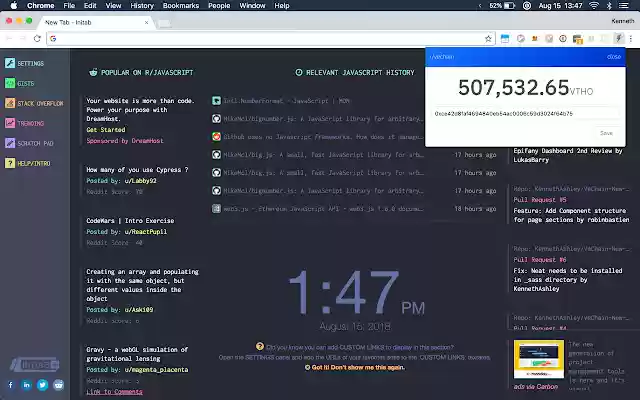Open the People menu
Image resolution: width=640 pixels, height=400 pixels.
(x=219, y=5)
